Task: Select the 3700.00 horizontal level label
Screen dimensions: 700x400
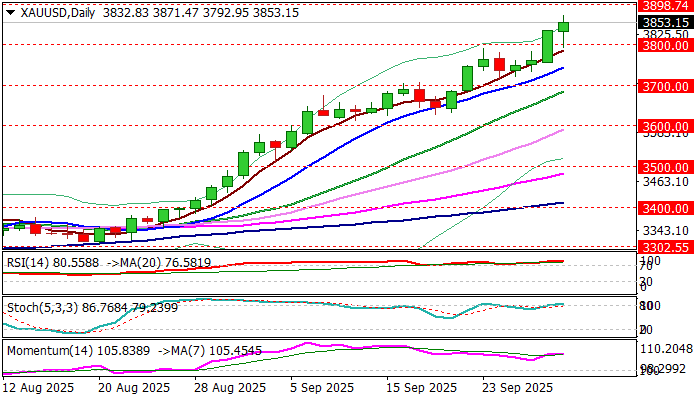Action: pos(666,86)
